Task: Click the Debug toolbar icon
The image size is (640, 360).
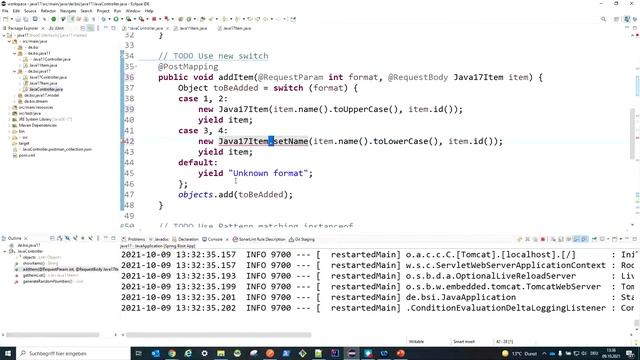Action: pos(104,19)
